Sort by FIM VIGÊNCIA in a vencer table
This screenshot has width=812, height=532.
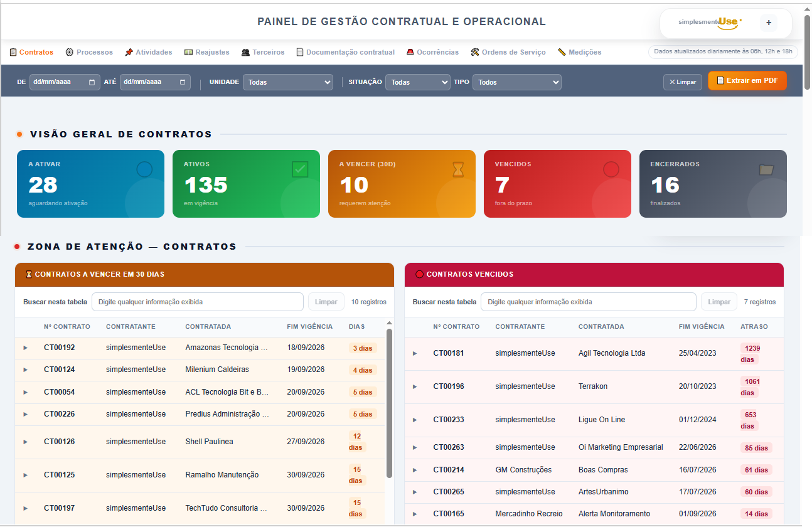click(309, 327)
